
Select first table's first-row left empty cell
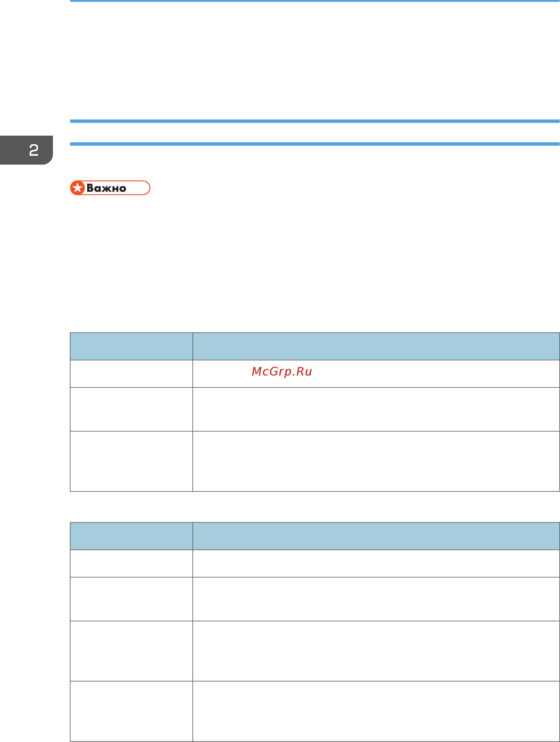[x=131, y=374]
